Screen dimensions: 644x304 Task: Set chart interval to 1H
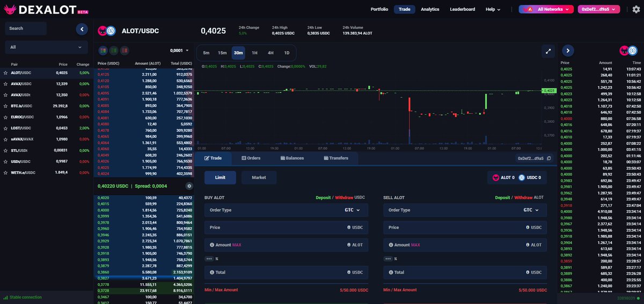pos(254,53)
